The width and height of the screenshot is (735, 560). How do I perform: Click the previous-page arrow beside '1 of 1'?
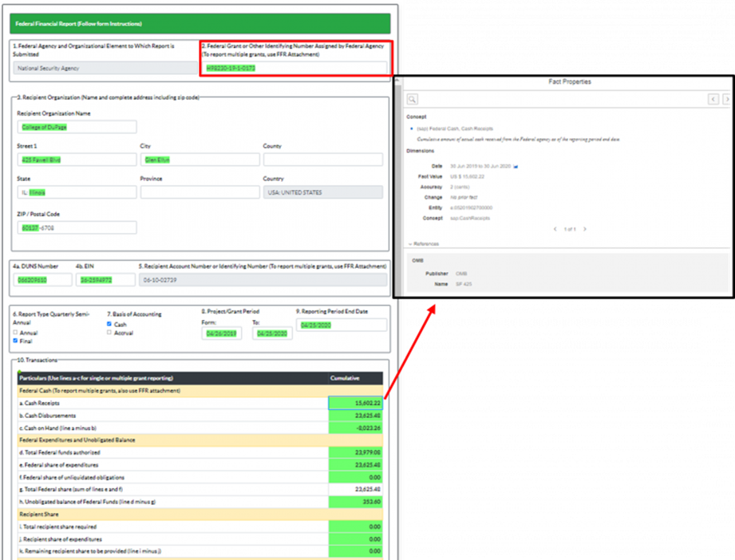pyautogui.click(x=555, y=229)
